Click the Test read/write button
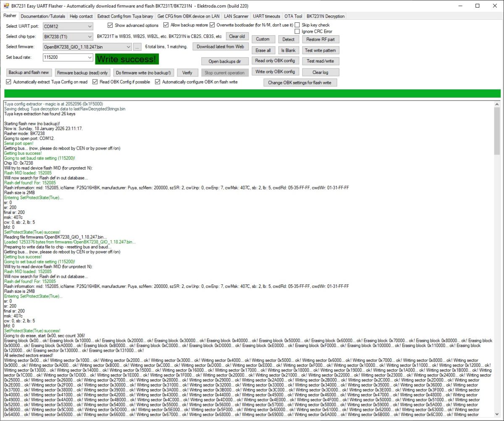The image size is (504, 421). click(x=320, y=61)
